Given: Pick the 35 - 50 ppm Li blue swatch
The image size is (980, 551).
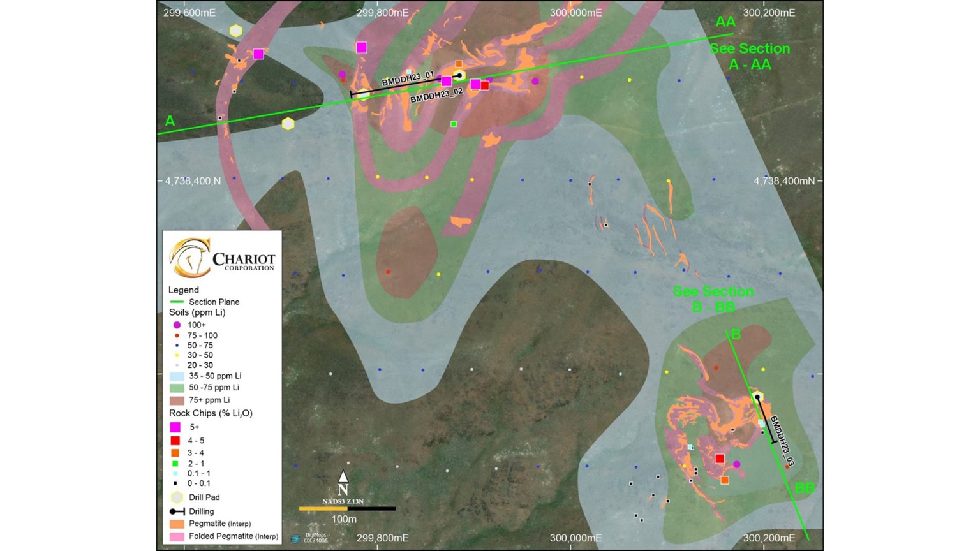Looking at the screenshot, I should 177,376.
